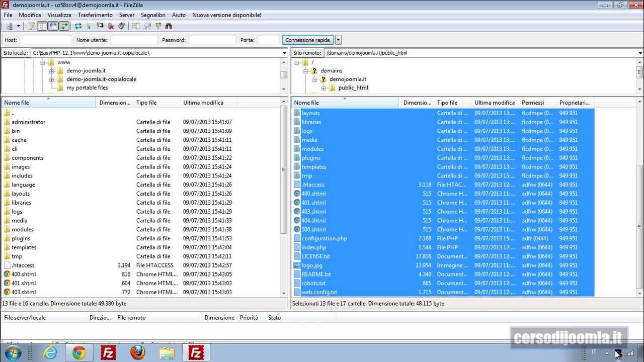The width and height of the screenshot is (644, 362).
Task: Toggle synchronized browsing
Action: pyautogui.click(x=158, y=26)
